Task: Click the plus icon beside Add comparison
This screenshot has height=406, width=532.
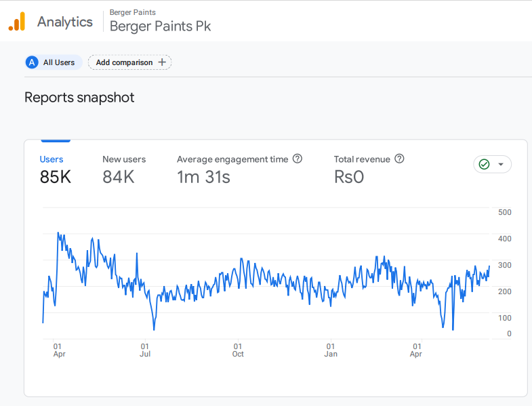Action: tap(162, 62)
